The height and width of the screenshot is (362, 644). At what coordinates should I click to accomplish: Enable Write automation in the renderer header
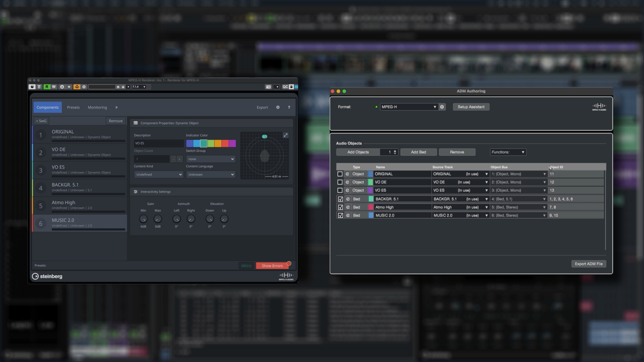click(x=53, y=87)
